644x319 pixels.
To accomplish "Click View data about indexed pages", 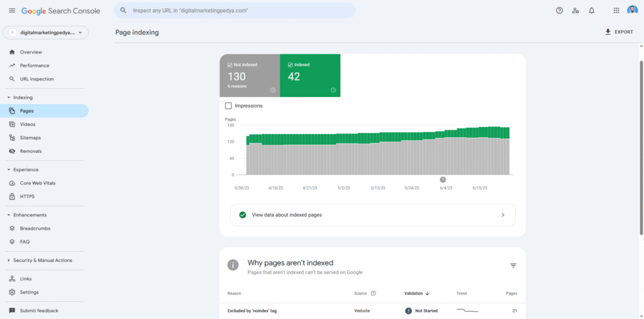I will pyautogui.click(x=373, y=215).
